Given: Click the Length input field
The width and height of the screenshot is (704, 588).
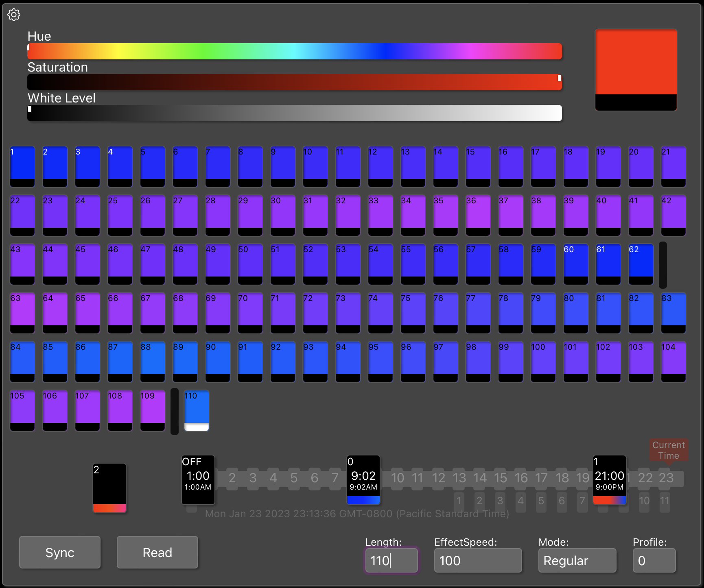Looking at the screenshot, I should click(x=391, y=560).
